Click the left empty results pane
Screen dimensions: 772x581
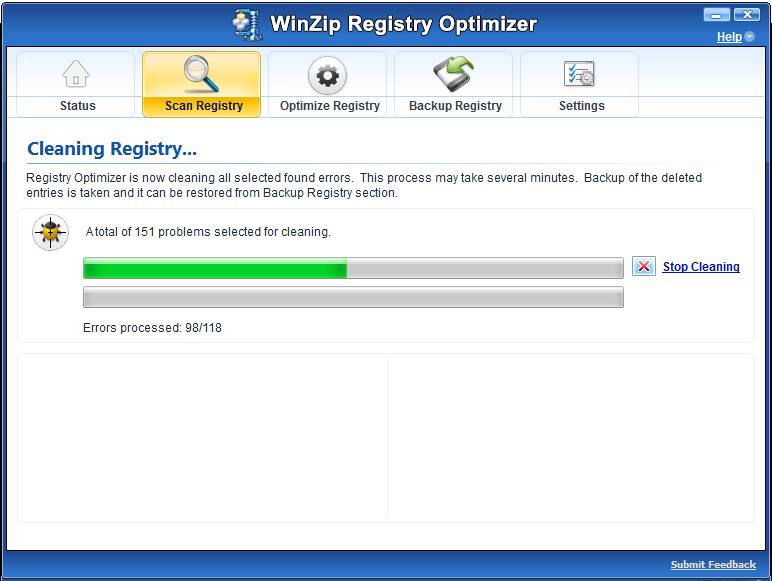click(x=203, y=437)
